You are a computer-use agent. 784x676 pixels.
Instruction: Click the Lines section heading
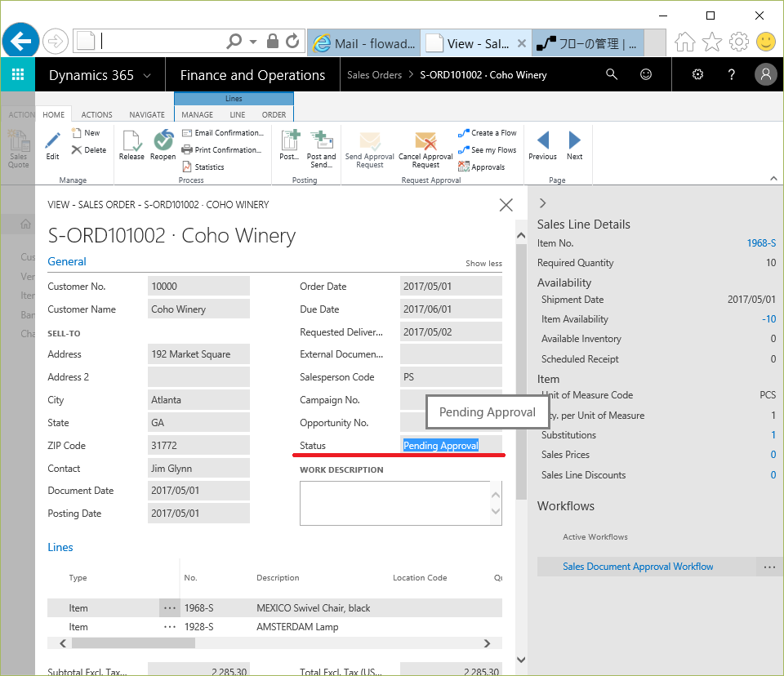[x=60, y=547]
